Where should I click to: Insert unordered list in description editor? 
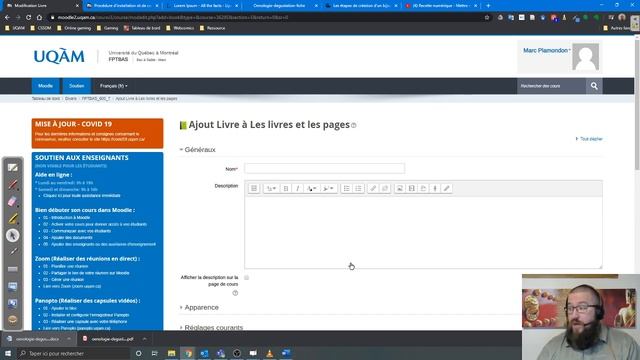coord(347,188)
